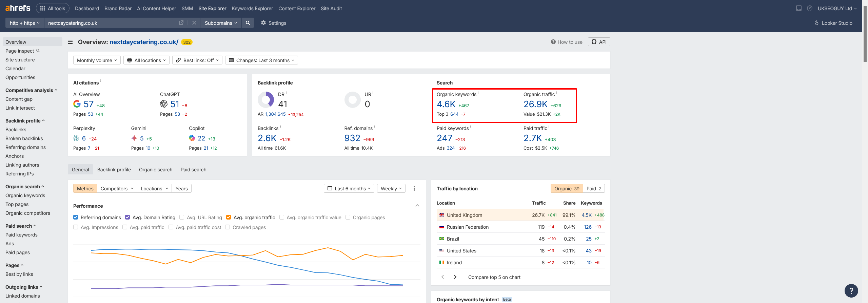
Task: Open the Last 6 months date dropdown
Action: pos(349,188)
